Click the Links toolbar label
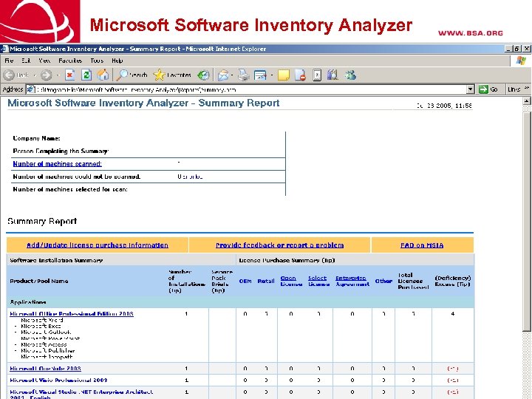 coord(514,89)
